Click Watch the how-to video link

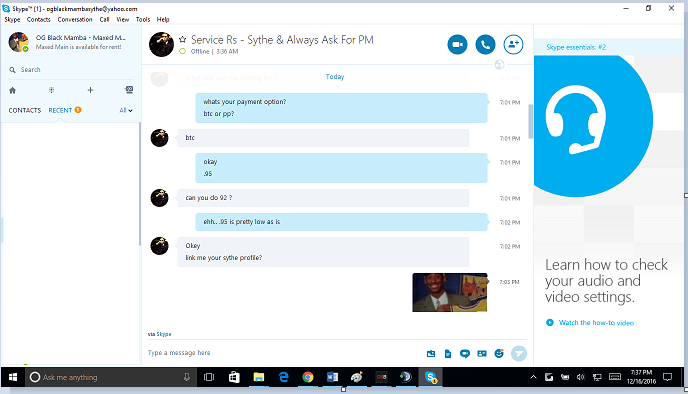[596, 323]
